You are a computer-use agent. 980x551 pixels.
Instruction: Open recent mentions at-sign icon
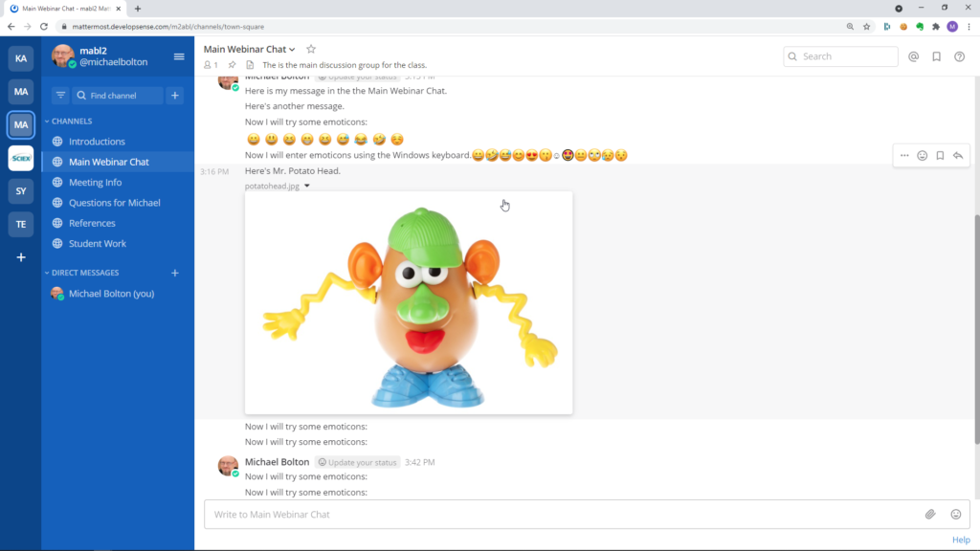(x=914, y=56)
